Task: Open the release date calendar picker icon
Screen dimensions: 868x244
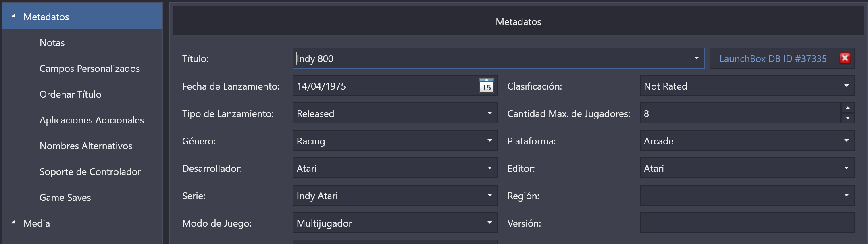Action: point(487,86)
